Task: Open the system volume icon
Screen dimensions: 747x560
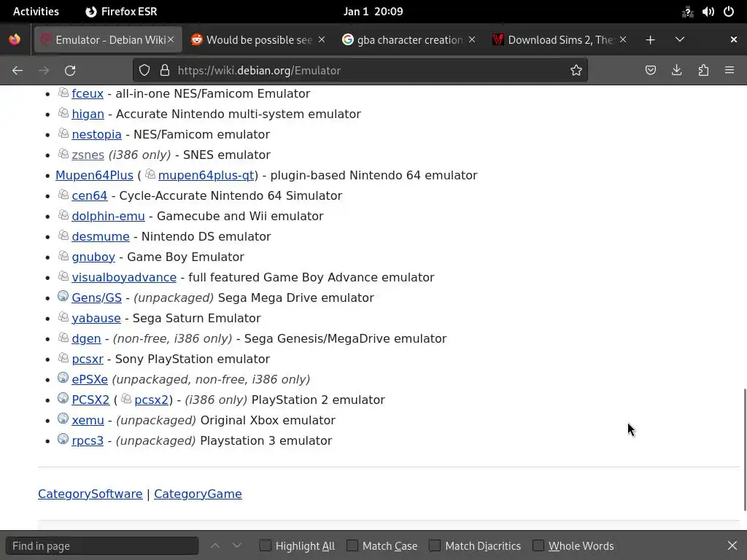Action: (708, 12)
